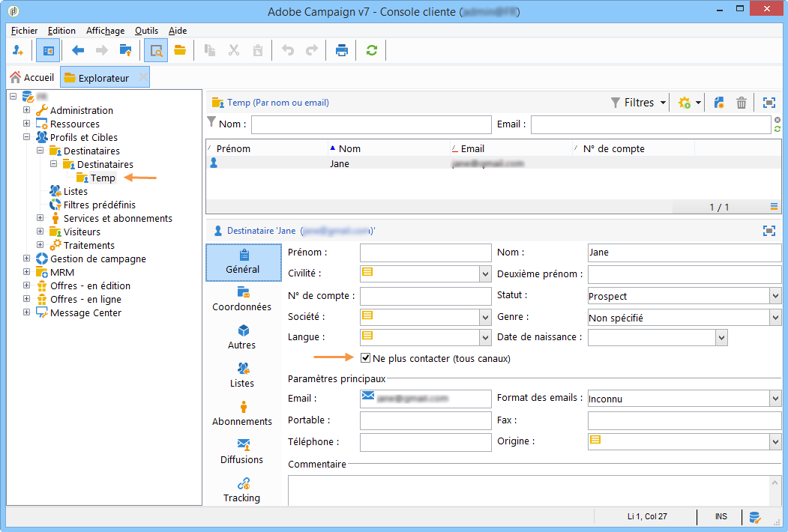Screen dimensions: 788x532
Task: Open the Coordonnées section
Action: (x=242, y=300)
